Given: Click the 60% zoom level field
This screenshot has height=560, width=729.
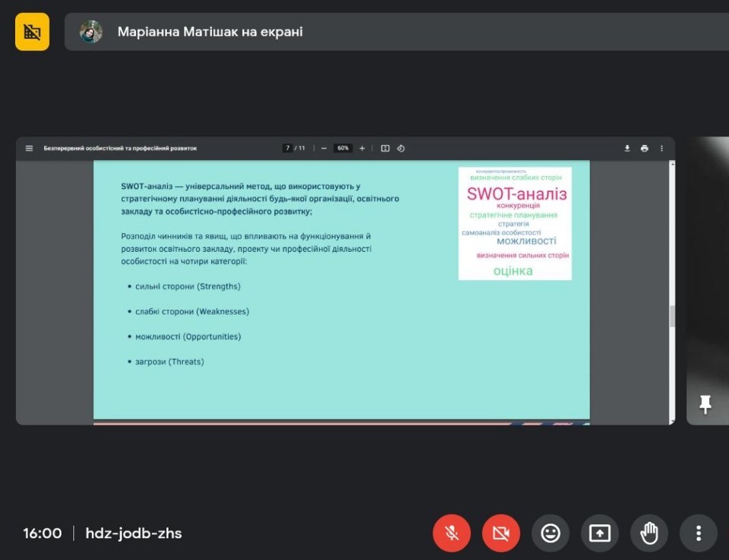Looking at the screenshot, I should tap(343, 148).
